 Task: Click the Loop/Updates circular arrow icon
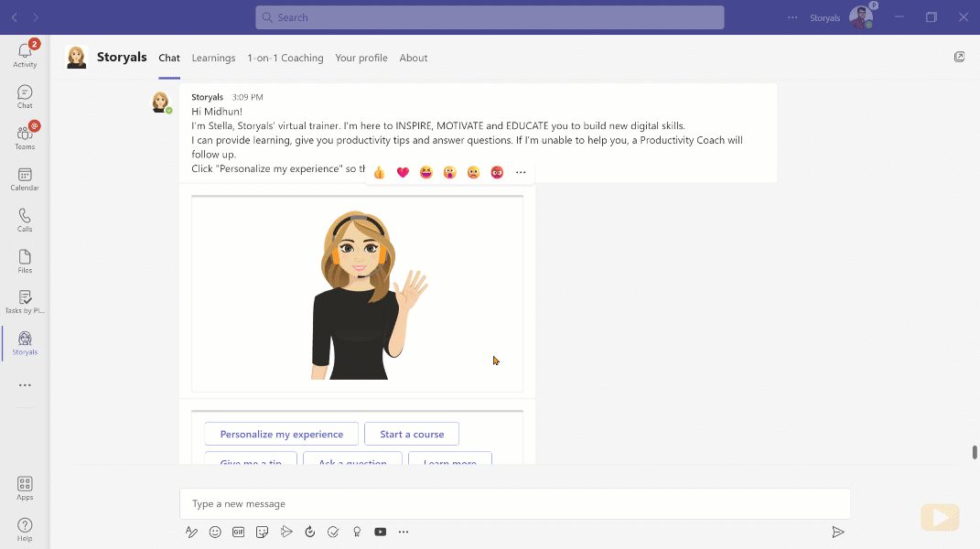coord(309,533)
